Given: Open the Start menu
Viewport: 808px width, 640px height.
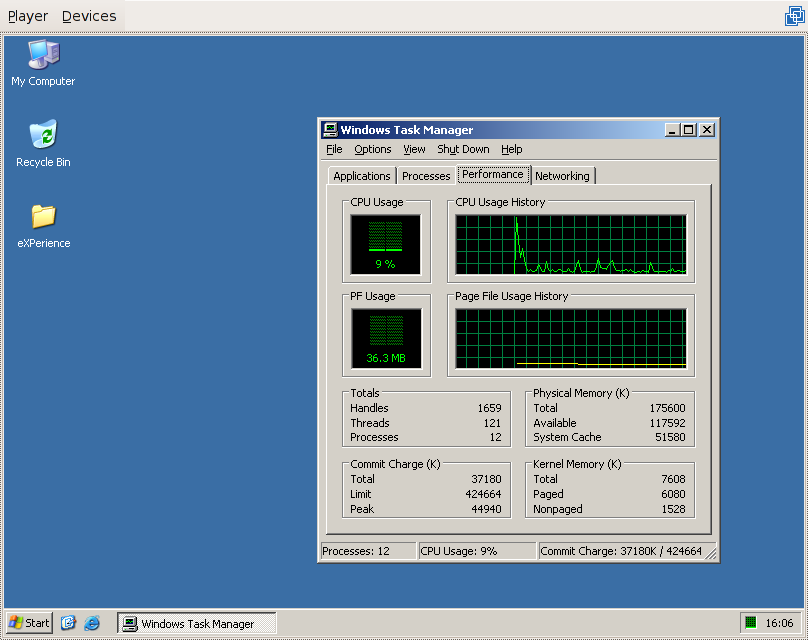Looking at the screenshot, I should pos(30,623).
